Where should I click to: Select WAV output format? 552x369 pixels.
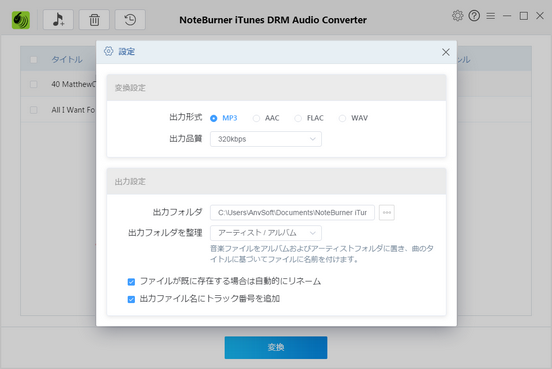click(x=342, y=118)
